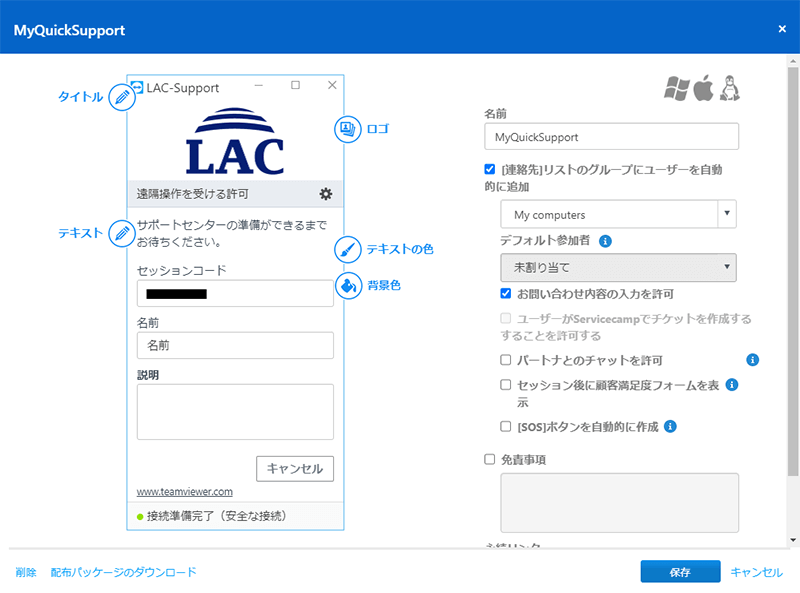
Task: Uncheck お問い合わせ内容の入力を許可
Action: pyautogui.click(x=506, y=293)
